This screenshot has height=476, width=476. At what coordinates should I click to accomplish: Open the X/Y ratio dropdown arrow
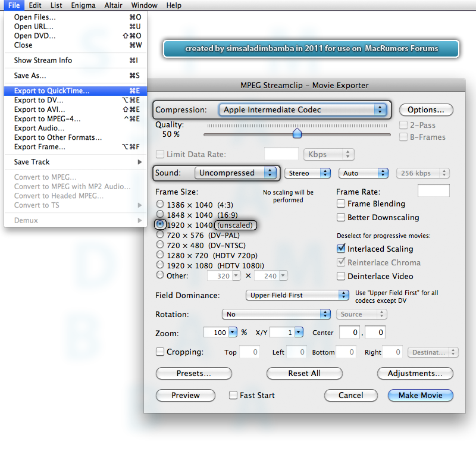299,332
